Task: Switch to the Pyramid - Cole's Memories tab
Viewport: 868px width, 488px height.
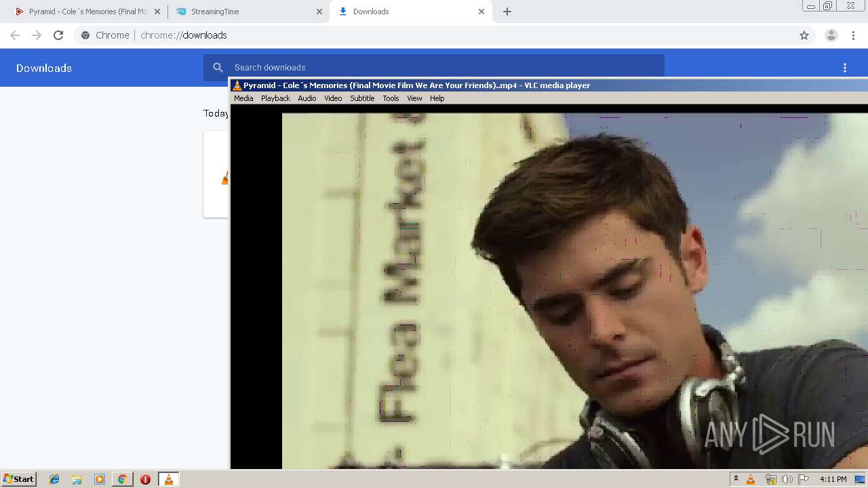Action: point(87,12)
